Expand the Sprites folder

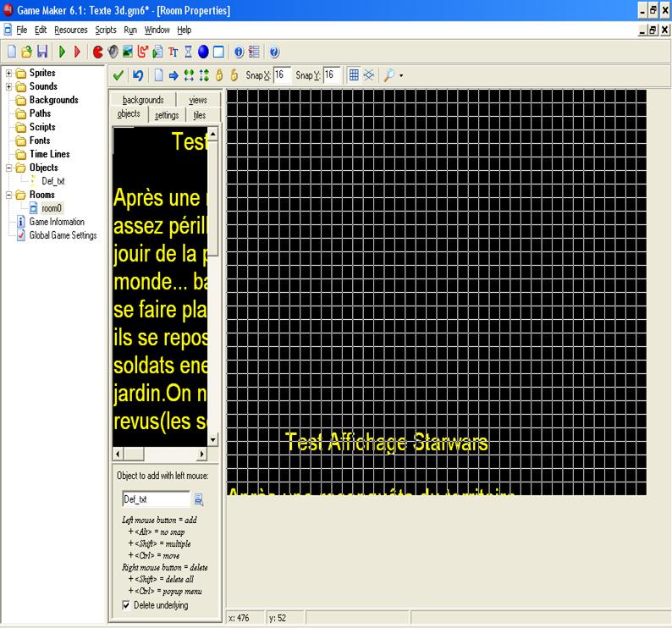pyautogui.click(x=8, y=74)
